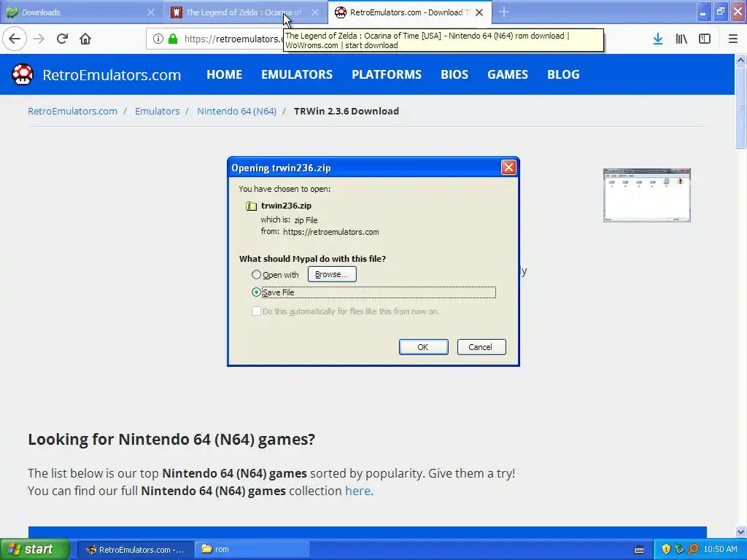Switch to The Legend of Zelda tab
The image size is (747, 560).
[246, 12]
